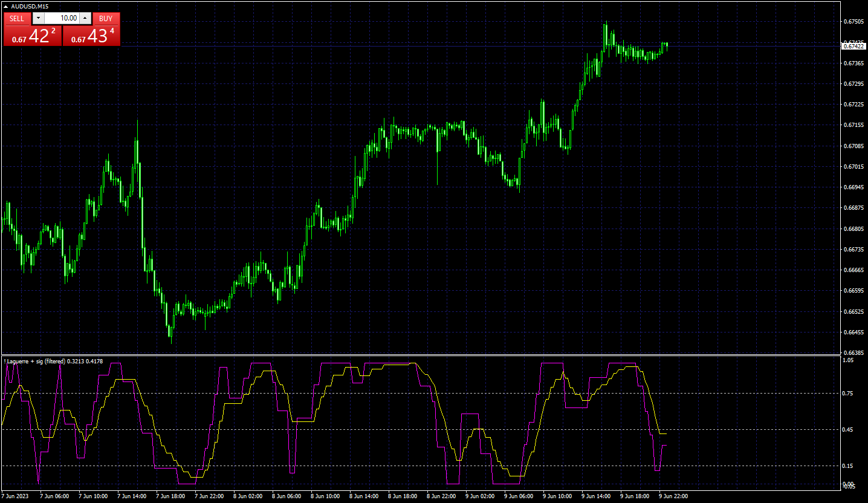Image resolution: width=868 pixels, height=503 pixels.
Task: Click the 0.15 indicator level label
Action: pyautogui.click(x=848, y=466)
